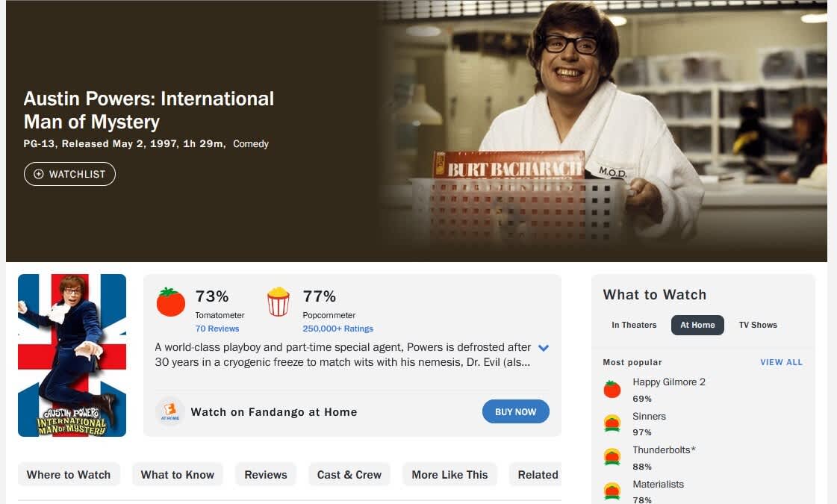Click the Fandango at Home logo icon

click(x=169, y=411)
